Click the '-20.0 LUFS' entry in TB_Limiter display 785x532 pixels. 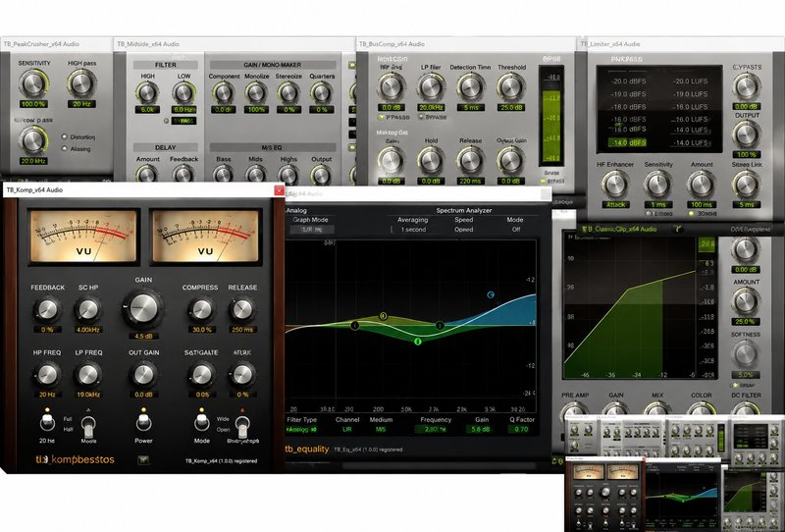pos(690,81)
